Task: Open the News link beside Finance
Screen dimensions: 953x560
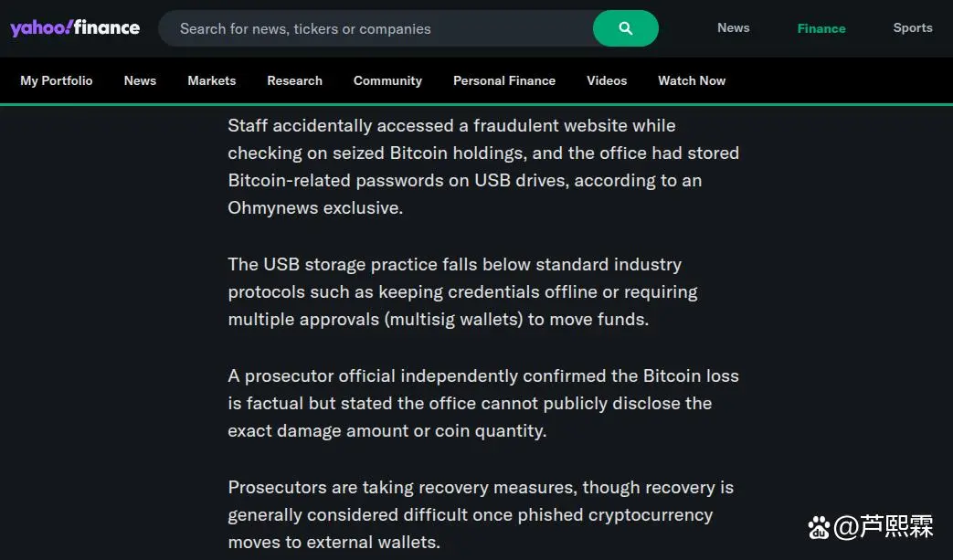Action: pyautogui.click(x=733, y=27)
